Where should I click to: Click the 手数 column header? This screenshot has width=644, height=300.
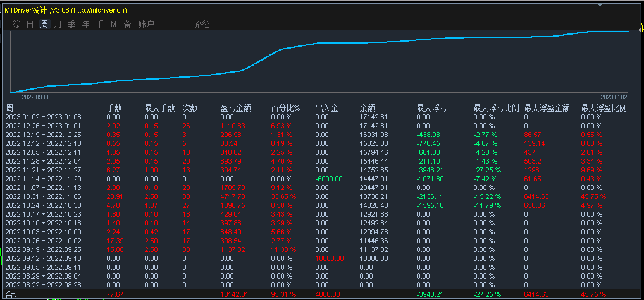(114, 108)
